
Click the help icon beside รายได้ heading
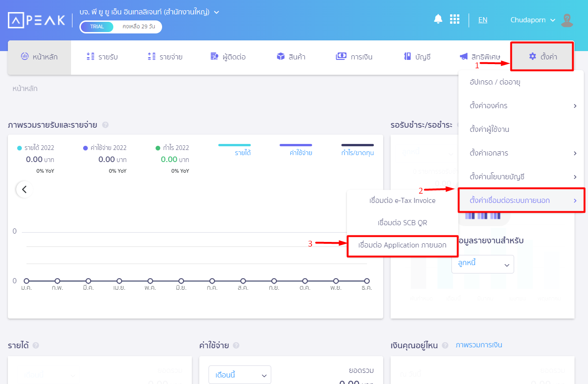(36, 345)
